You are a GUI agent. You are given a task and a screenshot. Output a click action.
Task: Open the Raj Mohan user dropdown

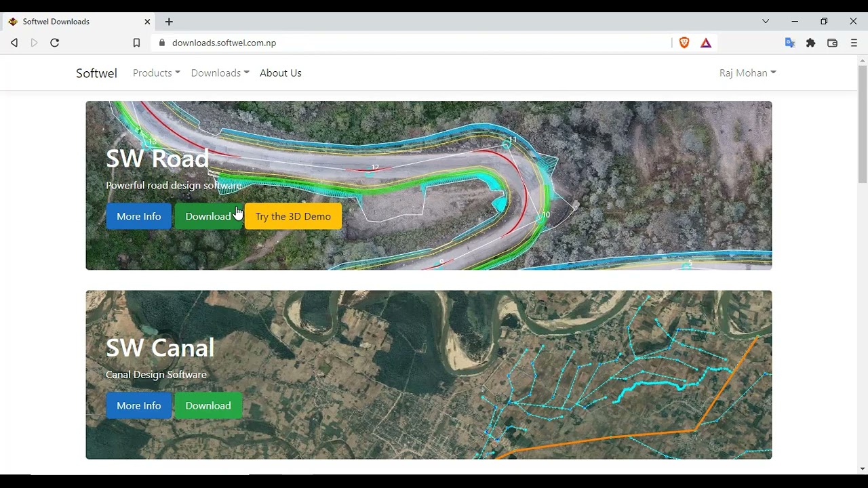pos(748,73)
